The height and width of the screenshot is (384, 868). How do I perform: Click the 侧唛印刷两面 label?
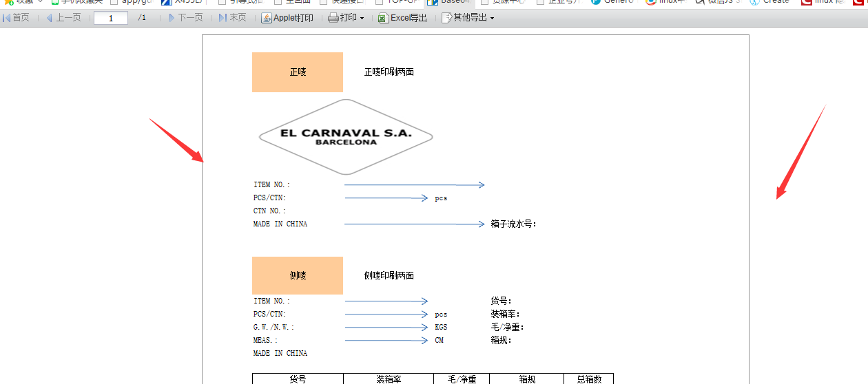(389, 275)
